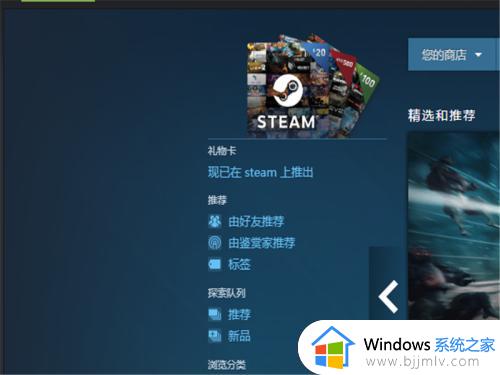Click the queue icon beside 新品

[x=215, y=336]
